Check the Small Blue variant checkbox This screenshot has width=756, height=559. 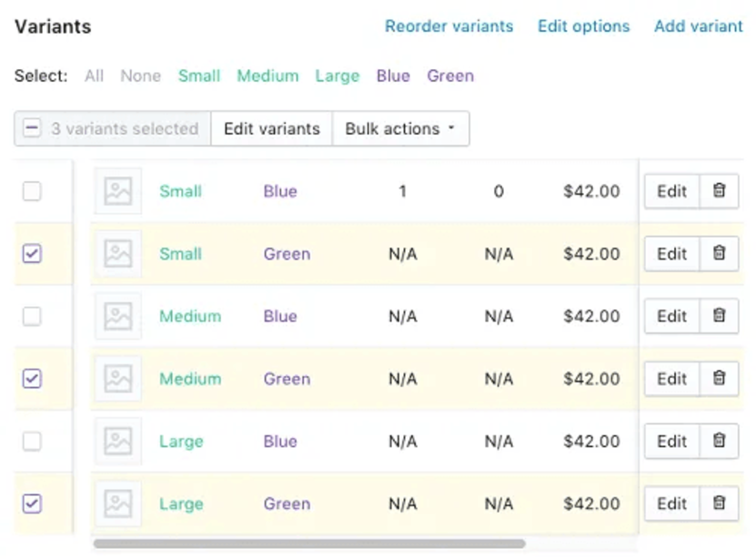pyautogui.click(x=33, y=191)
